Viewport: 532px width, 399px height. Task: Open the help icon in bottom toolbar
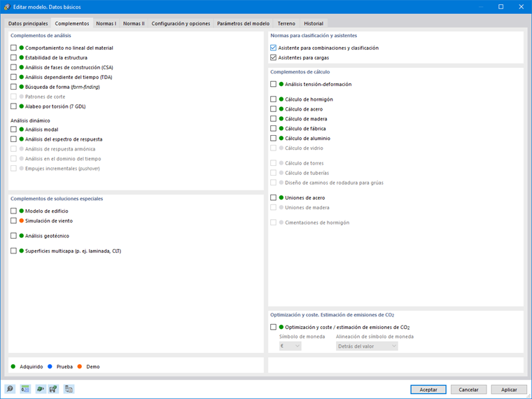10,388
